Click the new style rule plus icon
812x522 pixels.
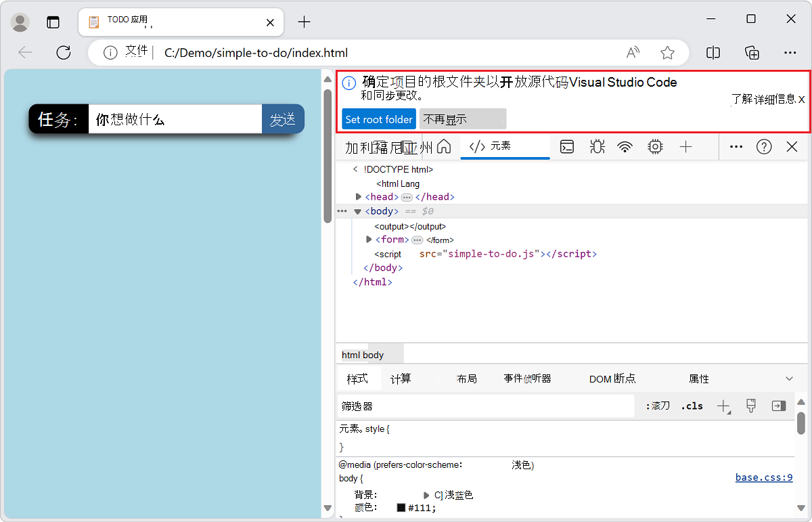point(723,406)
